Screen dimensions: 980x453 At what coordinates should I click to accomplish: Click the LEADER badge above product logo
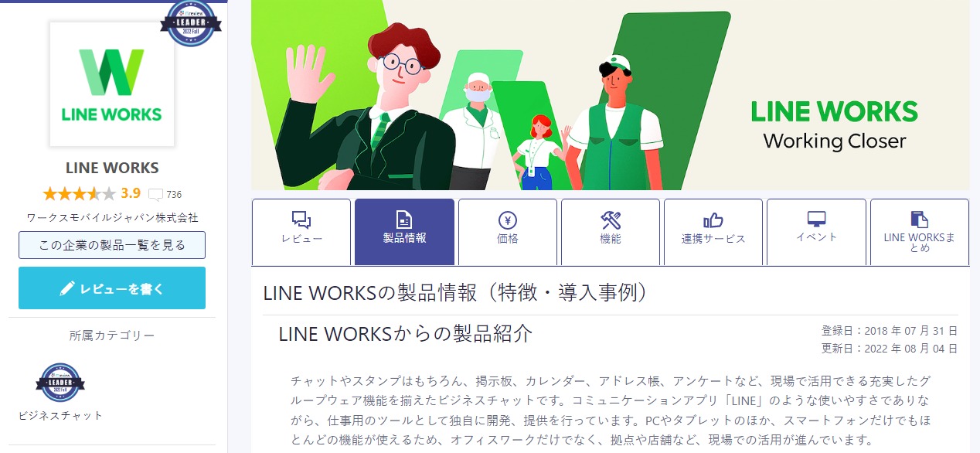(190, 22)
